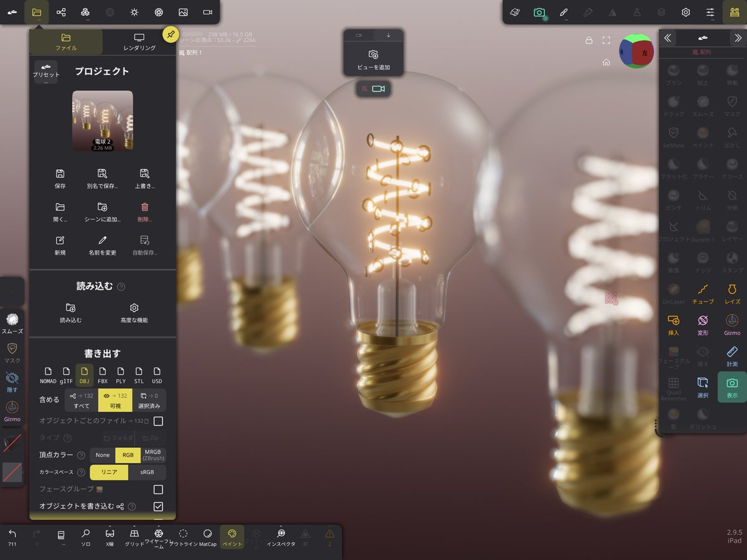Select the 挿入 (Insert) tool
The width and height of the screenshot is (747, 560).
coord(674,325)
